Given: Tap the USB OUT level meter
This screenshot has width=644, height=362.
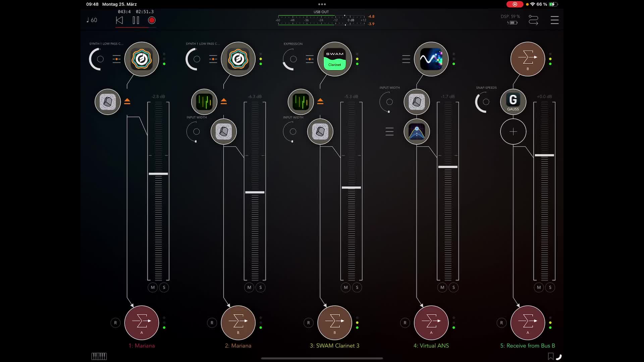Looking at the screenshot, I should [x=321, y=20].
